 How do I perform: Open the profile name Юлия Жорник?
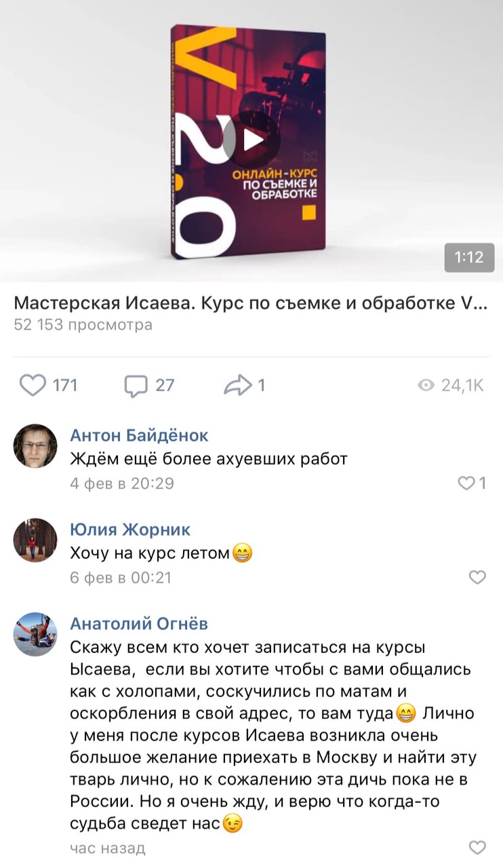131,529
